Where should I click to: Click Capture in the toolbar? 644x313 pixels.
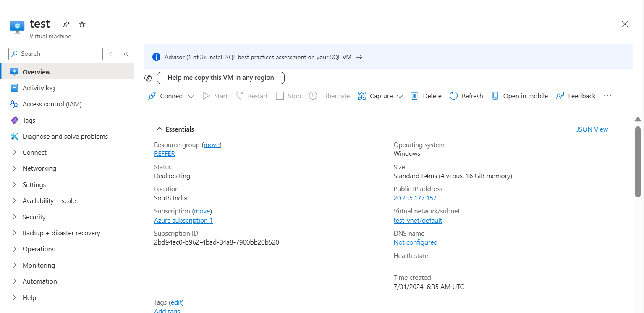pyautogui.click(x=375, y=96)
